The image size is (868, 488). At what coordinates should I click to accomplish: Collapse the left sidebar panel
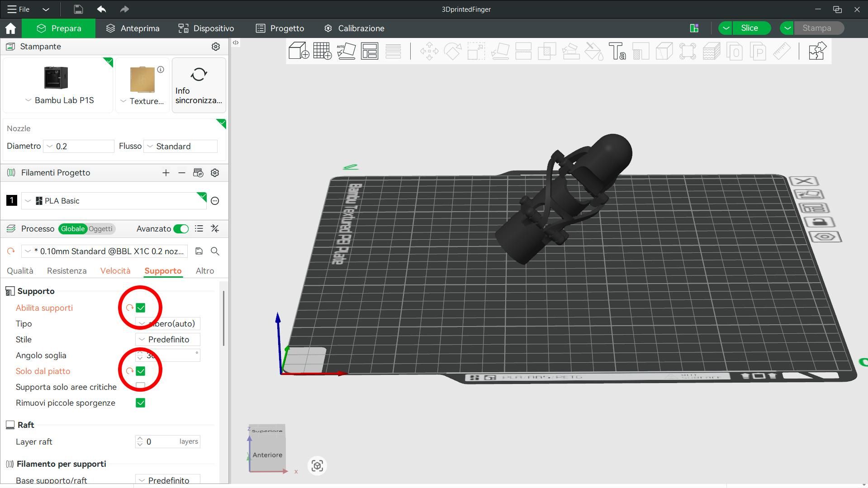(236, 43)
